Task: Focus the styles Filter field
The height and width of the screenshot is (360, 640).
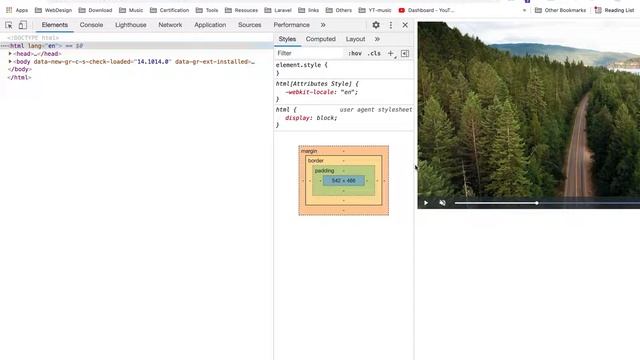Action: 309,53
